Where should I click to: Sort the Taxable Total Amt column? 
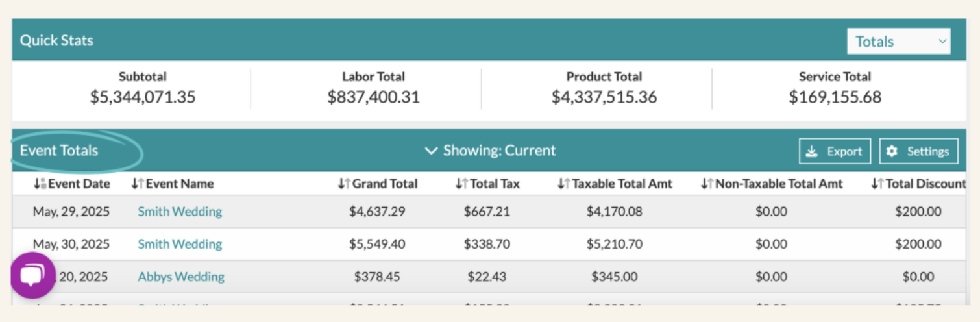[563, 184]
